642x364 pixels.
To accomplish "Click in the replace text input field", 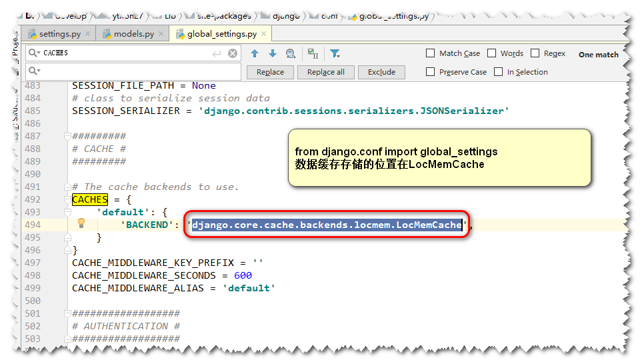I will click(133, 71).
